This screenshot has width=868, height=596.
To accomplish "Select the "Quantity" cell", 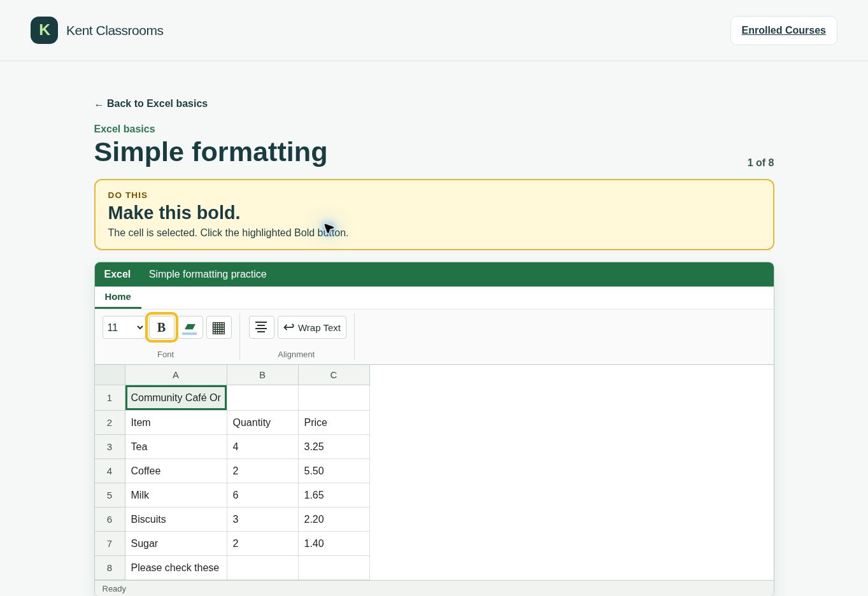I will (x=262, y=423).
